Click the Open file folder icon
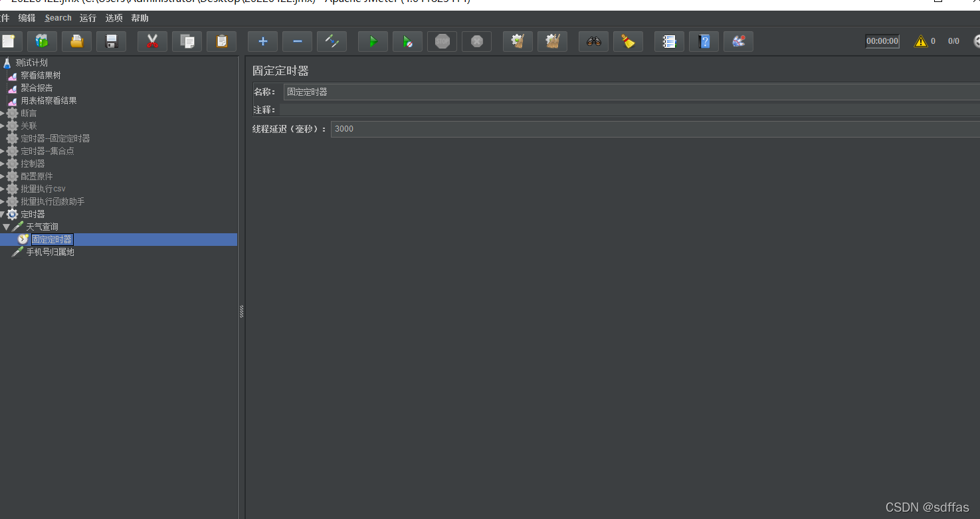The width and height of the screenshot is (980, 519). point(76,41)
